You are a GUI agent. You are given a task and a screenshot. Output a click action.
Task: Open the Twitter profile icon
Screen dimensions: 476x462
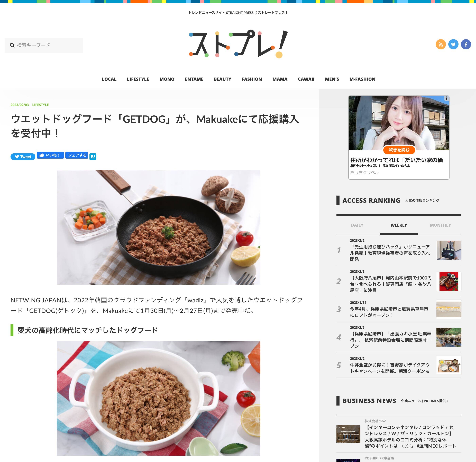[453, 44]
